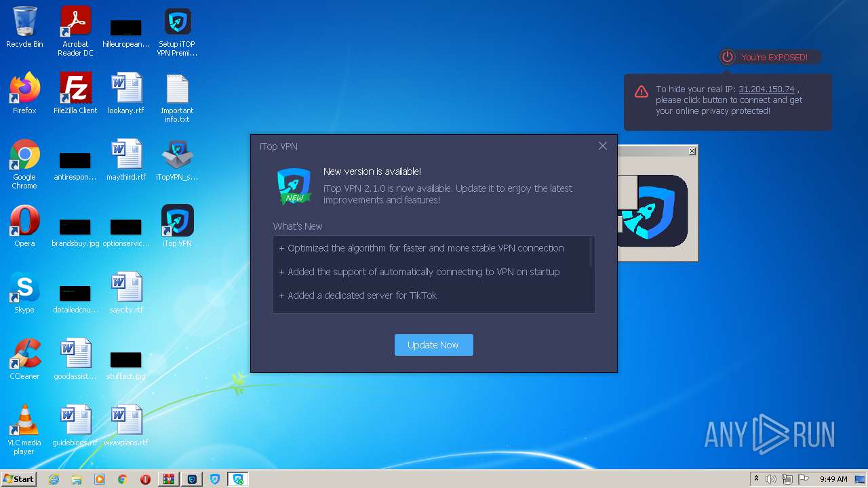868x488 pixels.
Task: Click the blue shield iTop VPN taskbar icon
Action: tap(215, 479)
